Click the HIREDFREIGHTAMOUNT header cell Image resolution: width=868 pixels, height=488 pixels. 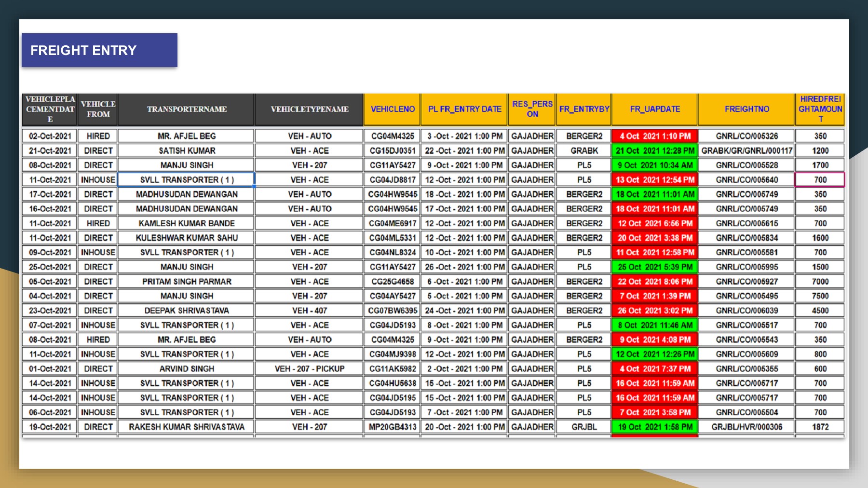pos(820,109)
